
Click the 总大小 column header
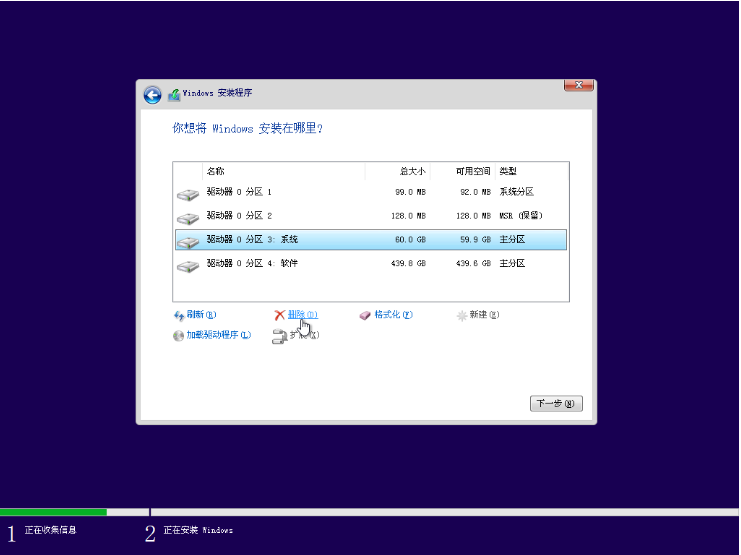tap(397, 171)
